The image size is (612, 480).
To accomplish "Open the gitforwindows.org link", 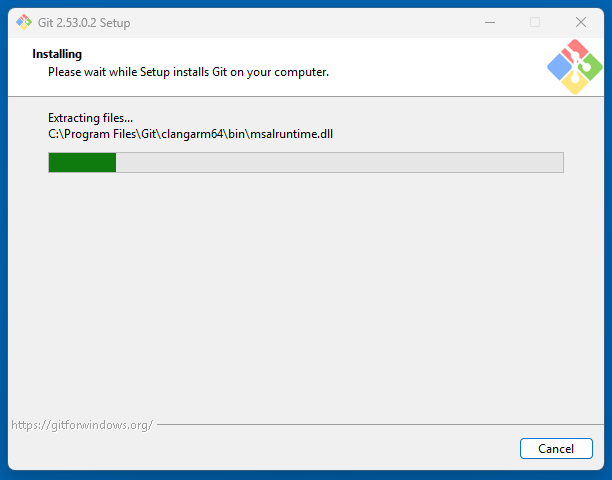I will (82, 425).
